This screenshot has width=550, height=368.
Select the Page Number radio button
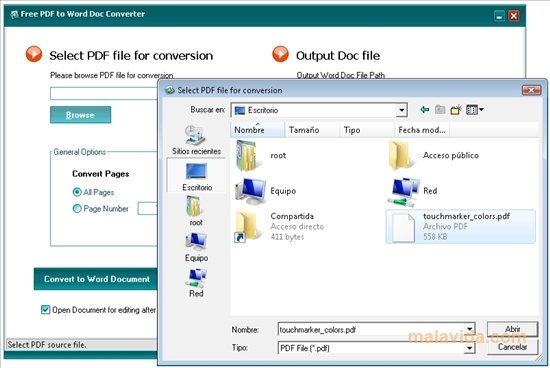click(77, 208)
